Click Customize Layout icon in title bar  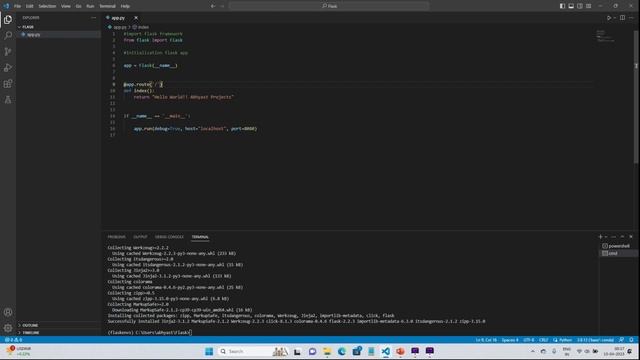coord(589,6)
